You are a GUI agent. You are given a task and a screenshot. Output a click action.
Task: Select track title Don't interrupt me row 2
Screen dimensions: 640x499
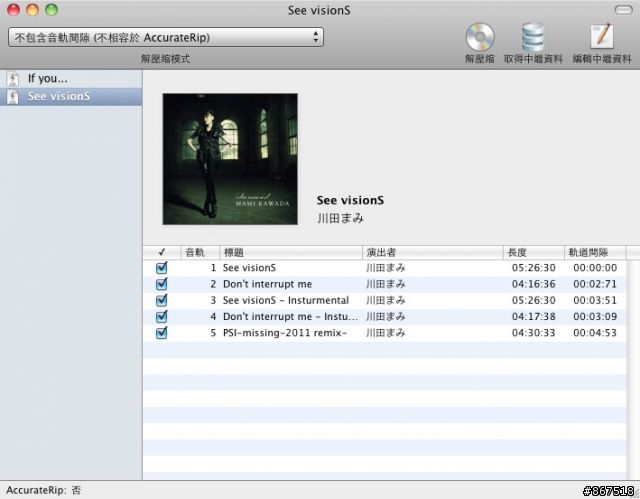pyautogui.click(x=267, y=284)
